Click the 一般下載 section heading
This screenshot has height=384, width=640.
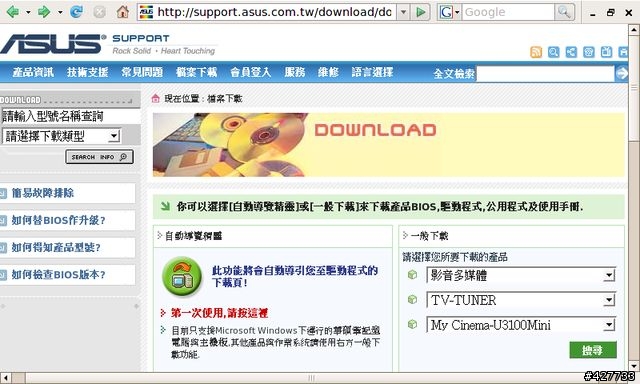429,235
